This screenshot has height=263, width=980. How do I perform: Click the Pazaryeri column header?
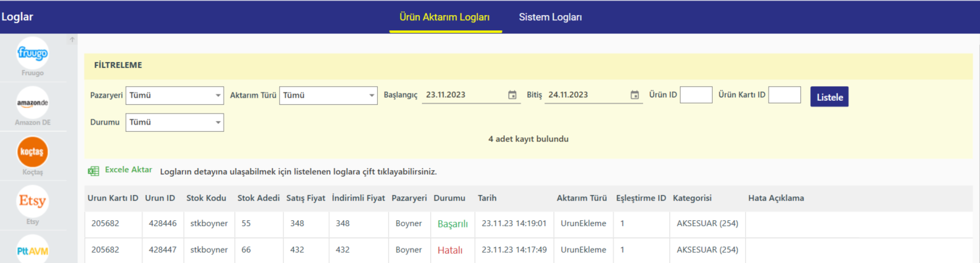tap(409, 198)
